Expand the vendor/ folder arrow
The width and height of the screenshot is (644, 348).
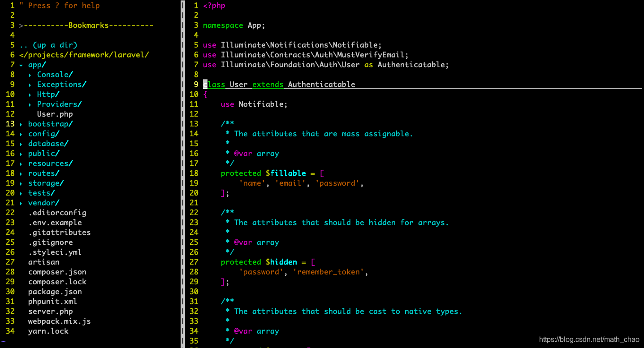point(21,203)
